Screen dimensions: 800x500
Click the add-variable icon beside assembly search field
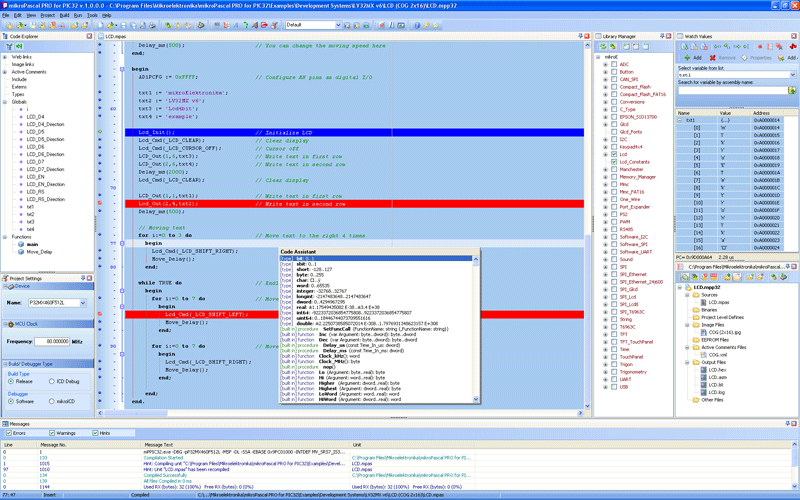tap(792, 90)
